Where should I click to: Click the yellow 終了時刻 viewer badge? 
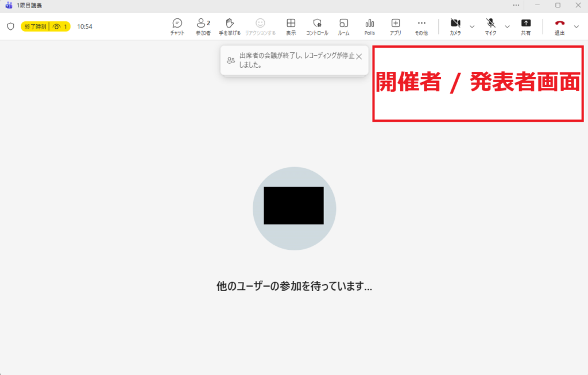pos(46,26)
